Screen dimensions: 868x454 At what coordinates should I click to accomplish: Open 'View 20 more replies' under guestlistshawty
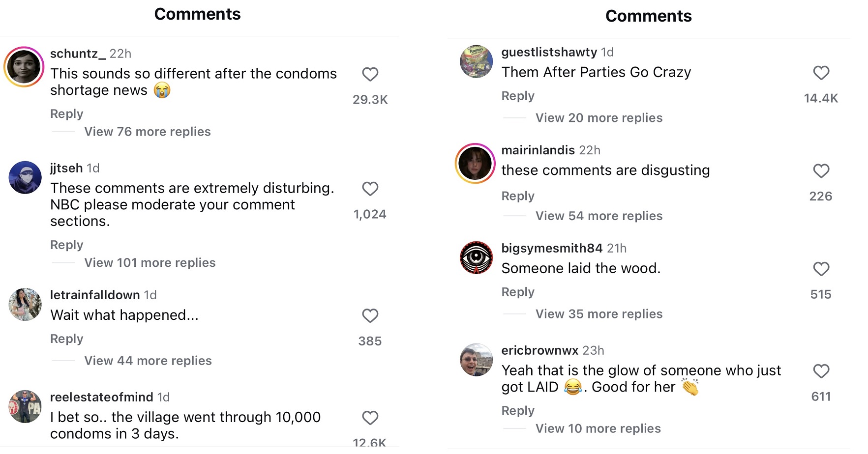tap(599, 118)
